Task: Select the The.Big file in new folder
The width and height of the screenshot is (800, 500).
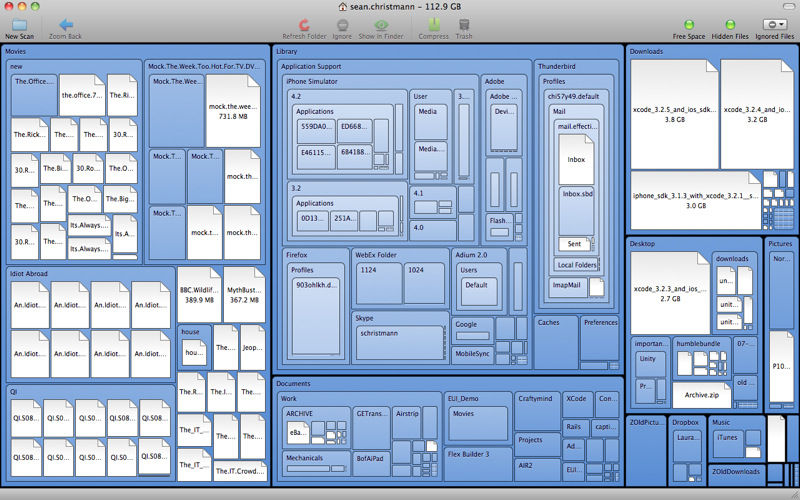Action: click(x=120, y=199)
